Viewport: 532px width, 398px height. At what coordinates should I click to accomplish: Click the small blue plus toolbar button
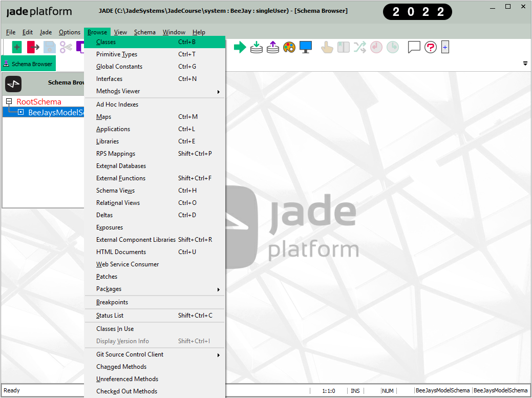[445, 48]
